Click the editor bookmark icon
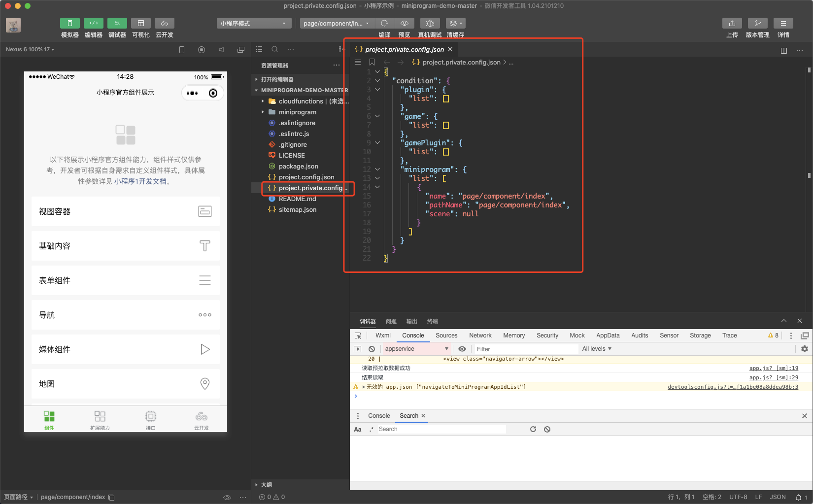 tap(372, 62)
